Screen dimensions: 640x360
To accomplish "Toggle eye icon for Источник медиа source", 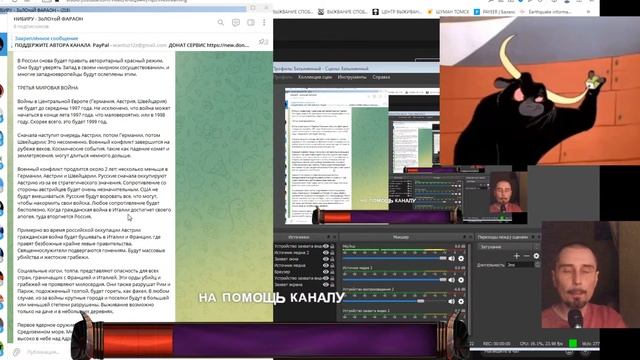I will coord(326,265).
